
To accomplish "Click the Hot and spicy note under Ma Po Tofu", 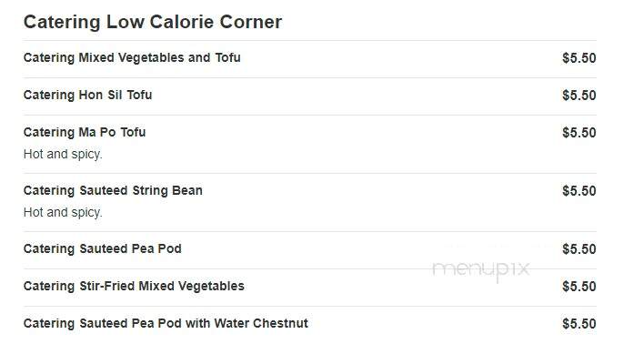I will (x=63, y=154).
